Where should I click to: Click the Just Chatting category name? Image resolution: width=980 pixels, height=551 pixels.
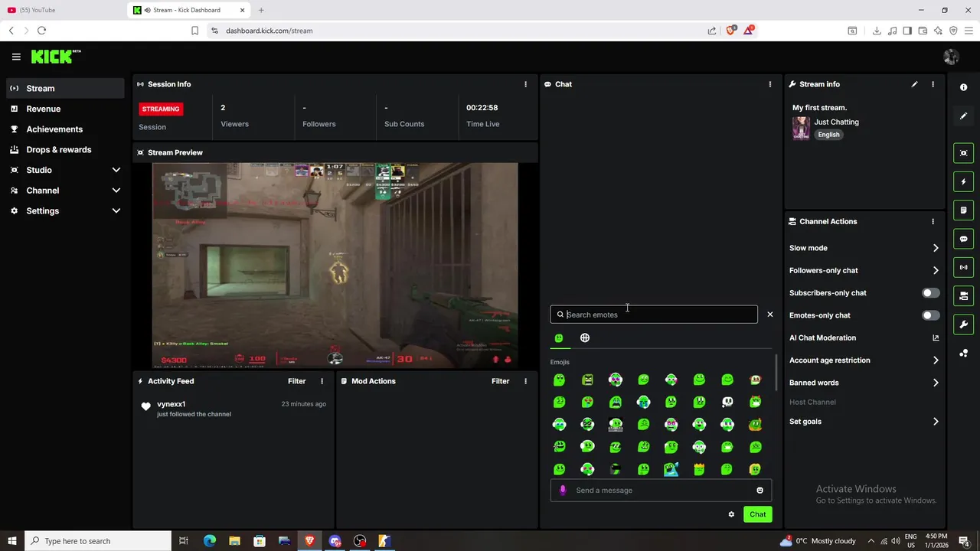tap(836, 122)
